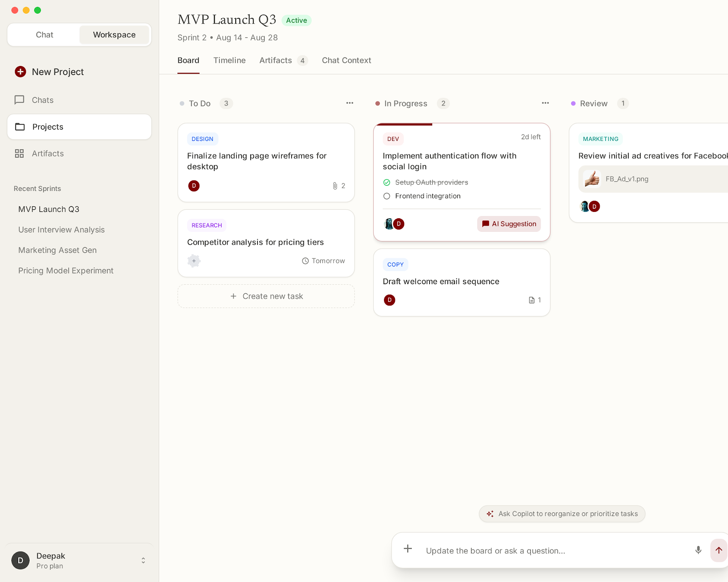Open the FB_Ad_v1.png thumbnail
The image size is (728, 582).
592,179
